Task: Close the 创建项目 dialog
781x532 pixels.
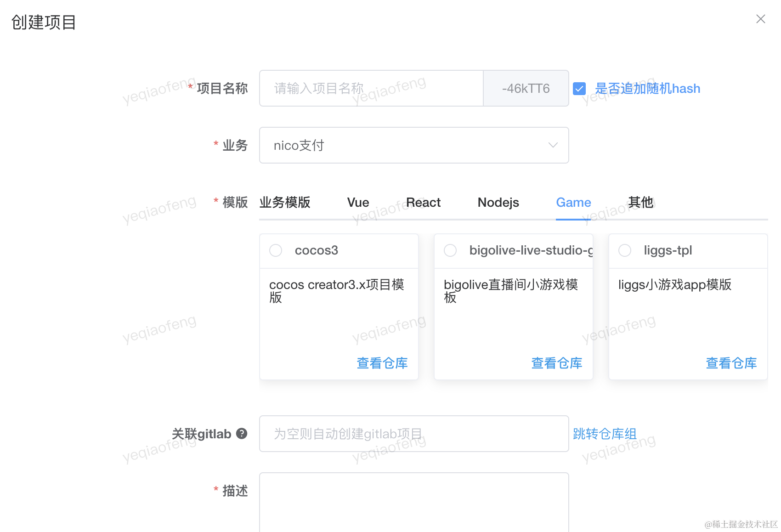Action: click(760, 19)
